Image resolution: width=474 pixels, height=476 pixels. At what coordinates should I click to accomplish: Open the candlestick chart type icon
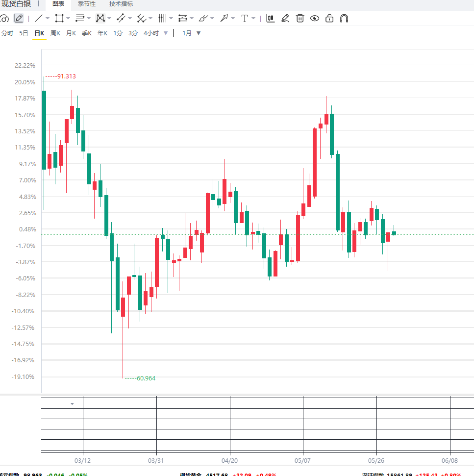271,18
